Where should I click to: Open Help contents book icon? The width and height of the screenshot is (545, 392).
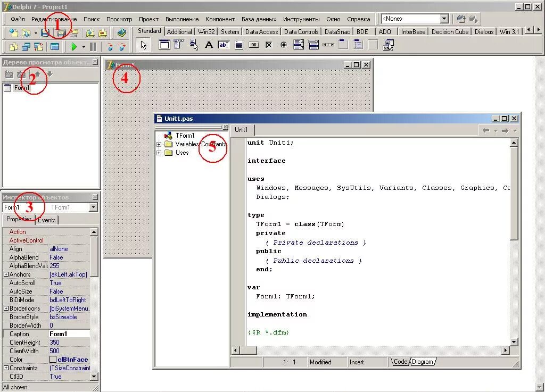coord(121,33)
